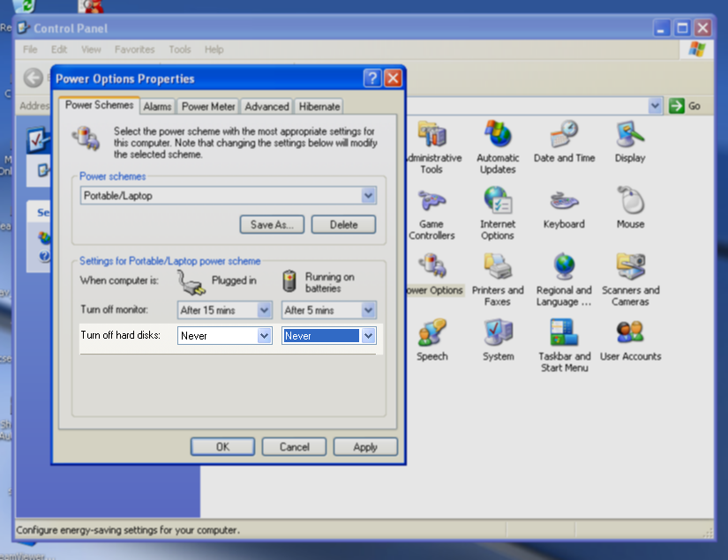728x560 pixels.
Task: Confirm with the OK button
Action: [x=223, y=447]
